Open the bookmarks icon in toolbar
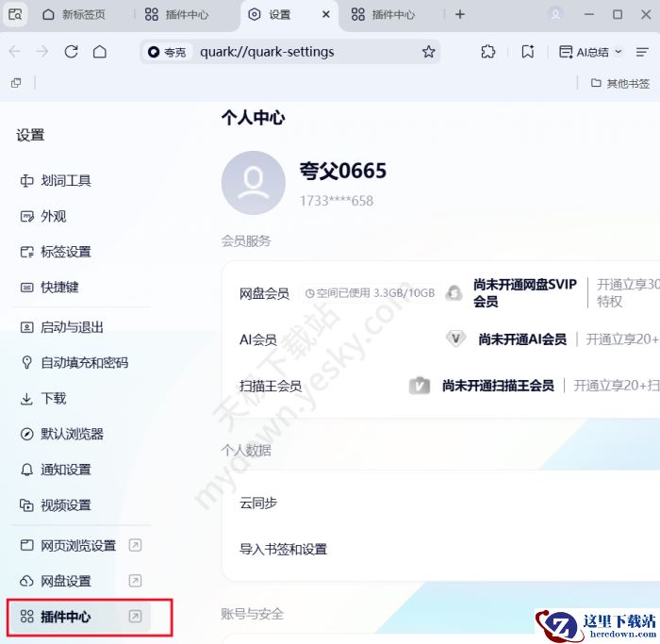This screenshot has height=644, width=660. (528, 52)
